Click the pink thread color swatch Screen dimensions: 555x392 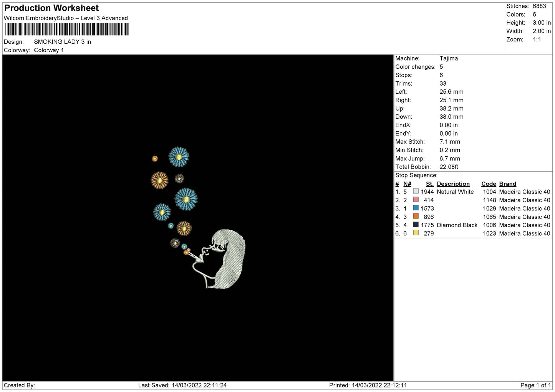click(416, 200)
